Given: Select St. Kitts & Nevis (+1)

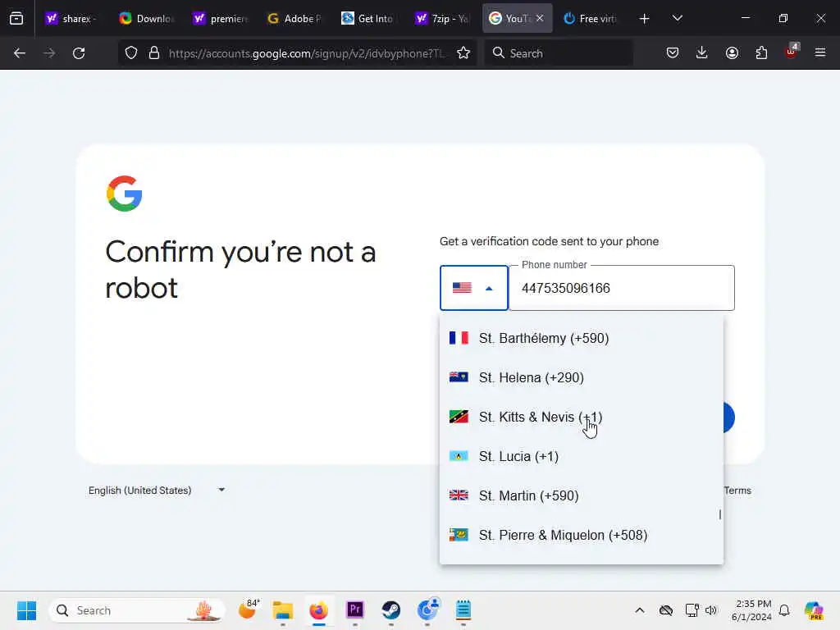Looking at the screenshot, I should 582,417.
